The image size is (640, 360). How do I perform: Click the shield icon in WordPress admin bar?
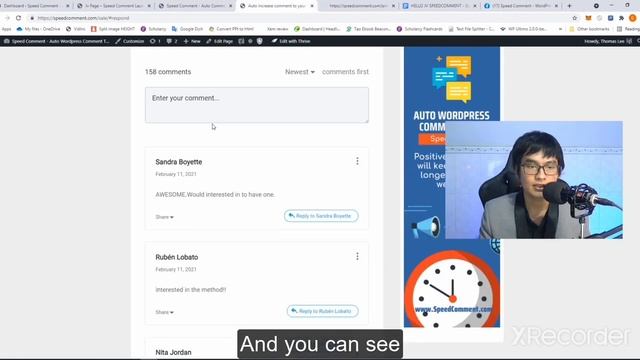(x=260, y=41)
